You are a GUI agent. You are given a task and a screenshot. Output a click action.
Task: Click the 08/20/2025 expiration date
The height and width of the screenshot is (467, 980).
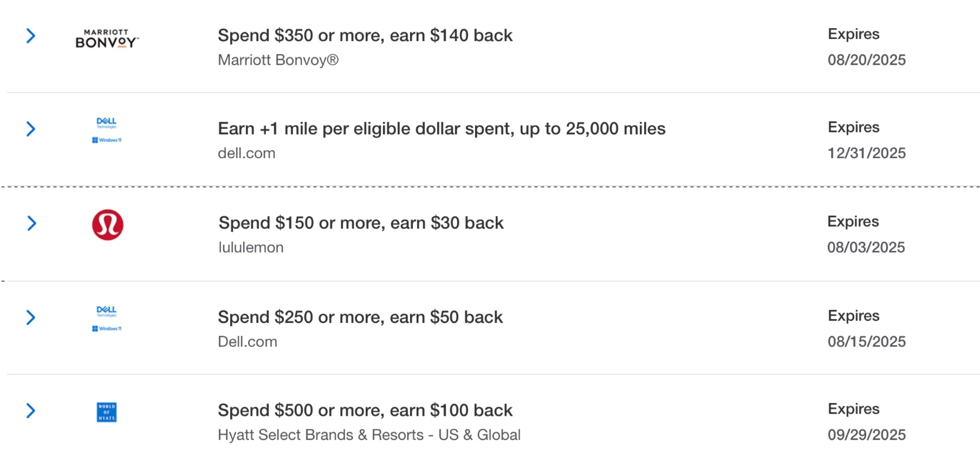coord(866,60)
